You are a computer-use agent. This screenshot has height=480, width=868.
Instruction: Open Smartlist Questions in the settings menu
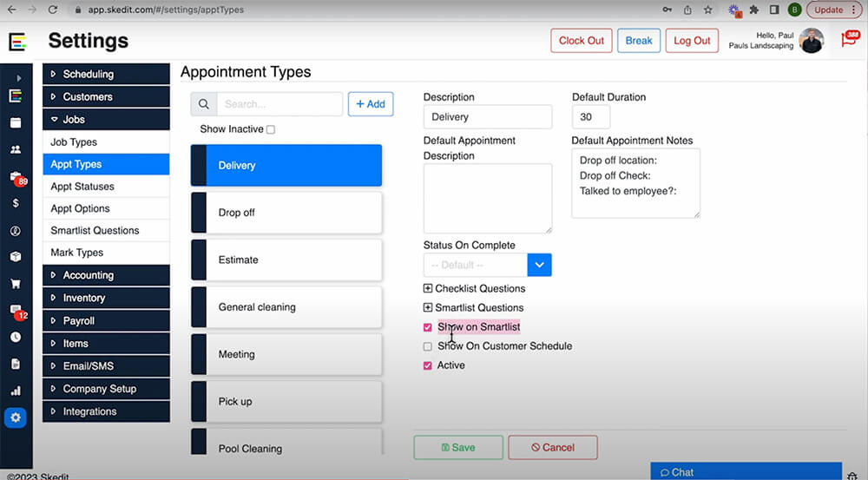(x=95, y=231)
